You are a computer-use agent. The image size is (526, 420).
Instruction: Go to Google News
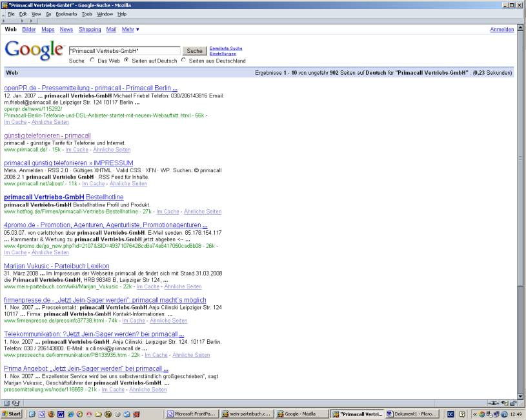pos(66,30)
